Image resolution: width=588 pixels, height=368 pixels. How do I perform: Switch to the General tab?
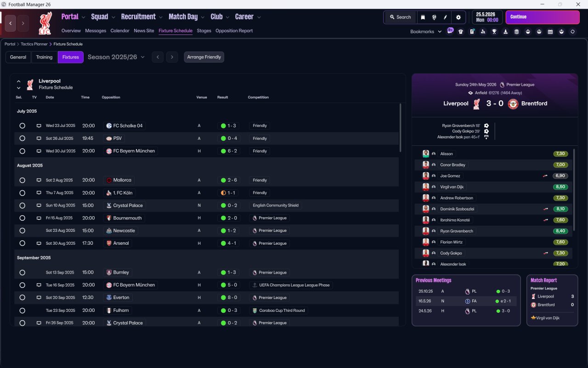(x=18, y=57)
